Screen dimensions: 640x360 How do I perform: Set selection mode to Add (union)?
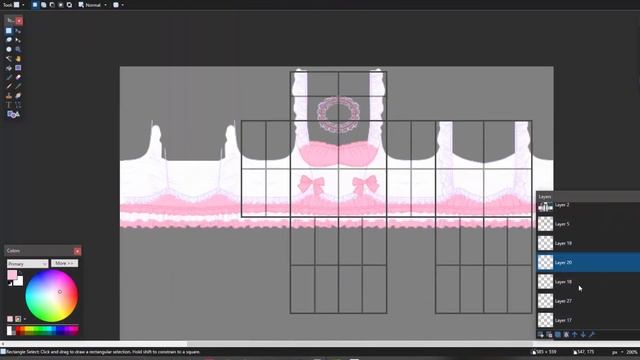(x=44, y=5)
